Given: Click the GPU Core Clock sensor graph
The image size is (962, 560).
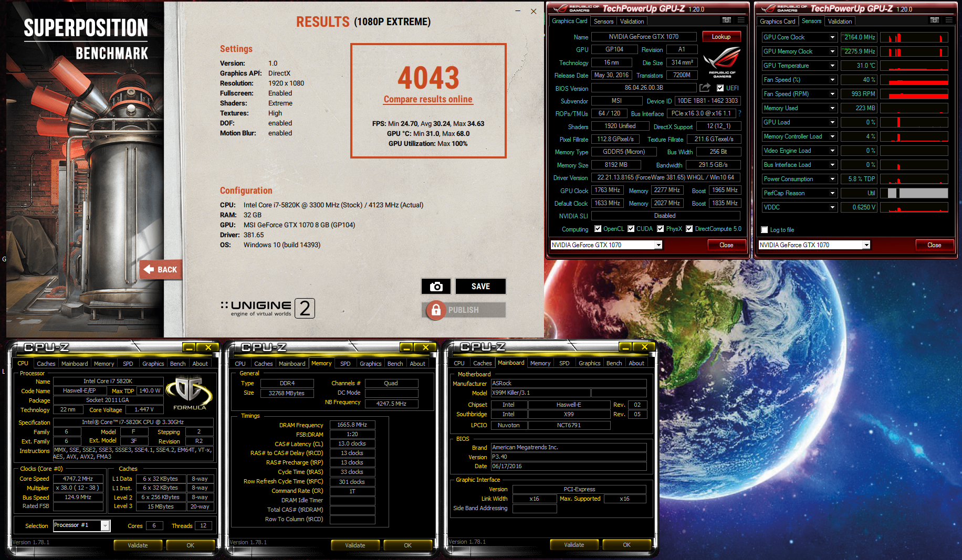Looking at the screenshot, I should pyautogui.click(x=914, y=37).
